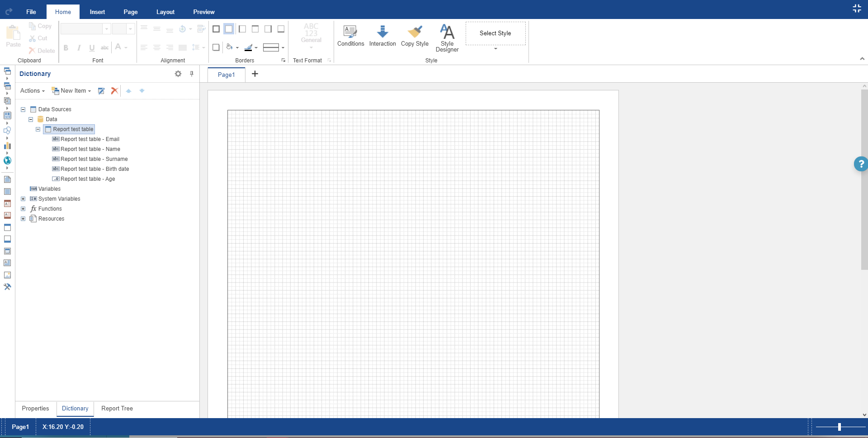Image resolution: width=868 pixels, height=438 pixels.
Task: Toggle the left border
Action: (x=242, y=29)
